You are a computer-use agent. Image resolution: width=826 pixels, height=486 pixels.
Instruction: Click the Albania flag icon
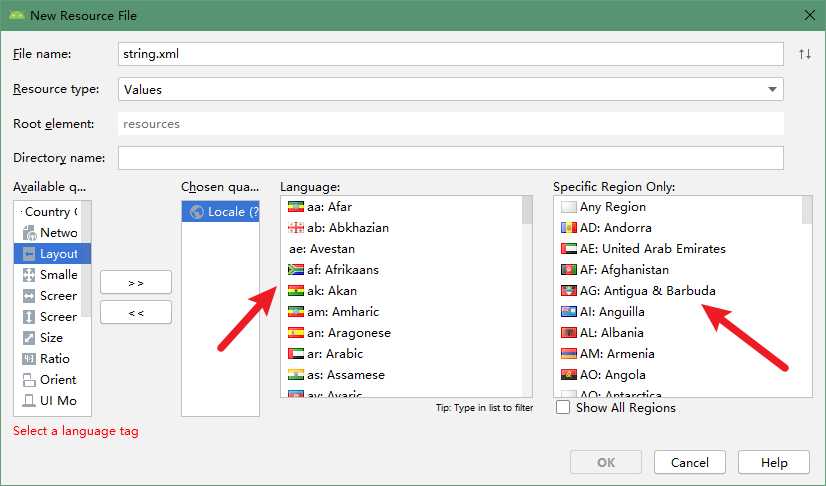(569, 333)
